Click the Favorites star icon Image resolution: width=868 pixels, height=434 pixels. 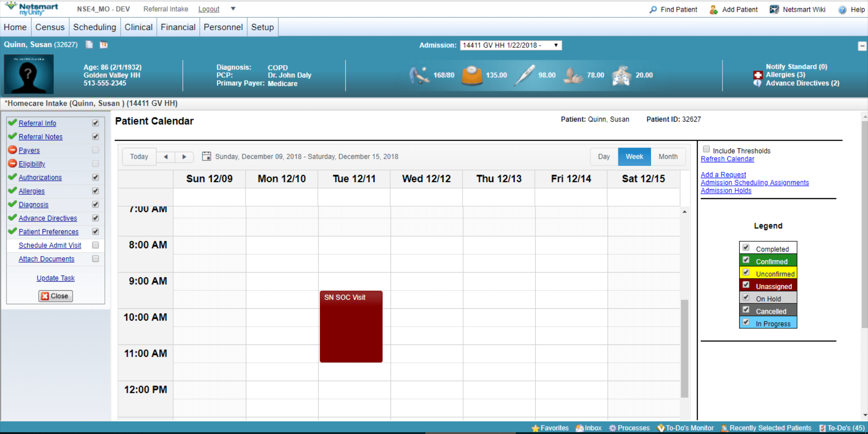click(536, 428)
